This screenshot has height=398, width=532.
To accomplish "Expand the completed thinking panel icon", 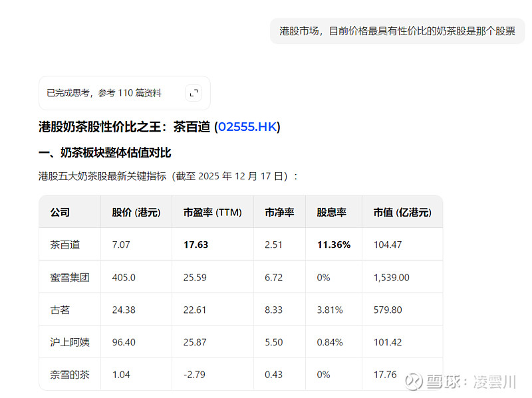I will pyautogui.click(x=194, y=93).
